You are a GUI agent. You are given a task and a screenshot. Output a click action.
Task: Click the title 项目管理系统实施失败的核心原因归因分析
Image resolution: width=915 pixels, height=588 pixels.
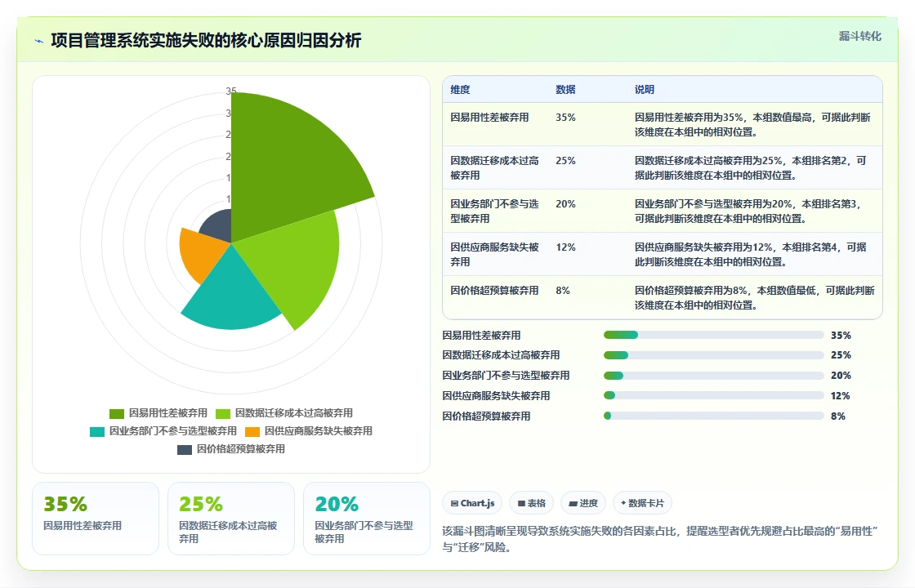pos(206,40)
